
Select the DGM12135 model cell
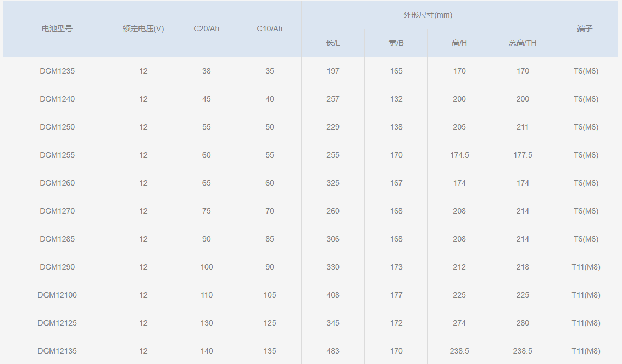pos(57,351)
